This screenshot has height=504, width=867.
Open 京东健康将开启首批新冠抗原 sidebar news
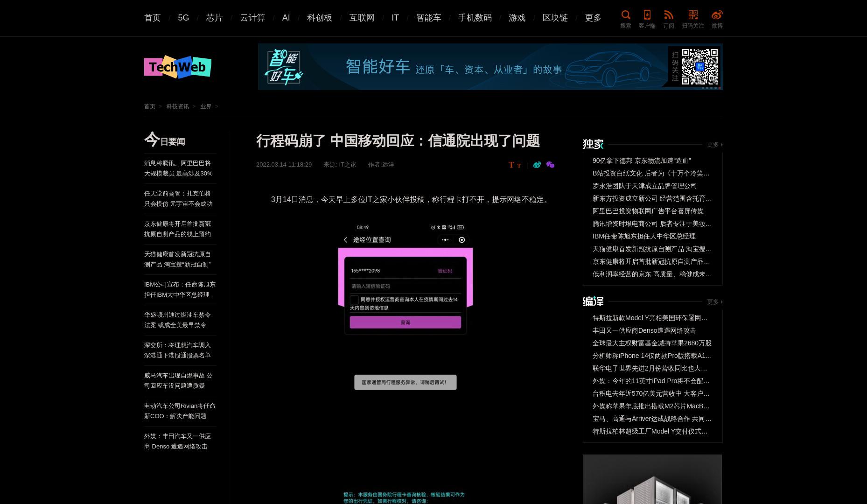coord(178,229)
